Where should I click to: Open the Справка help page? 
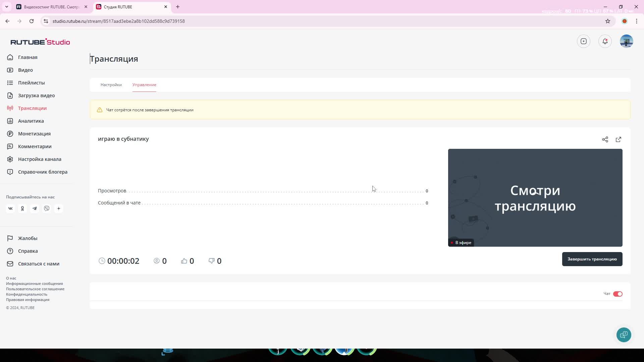pos(22,251)
